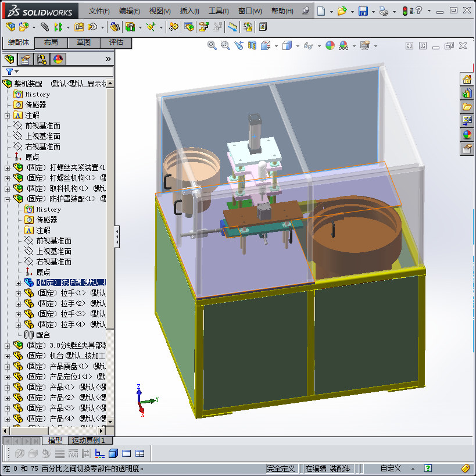
Task: Click the Smart Fasteners icon
Action: click(79, 27)
